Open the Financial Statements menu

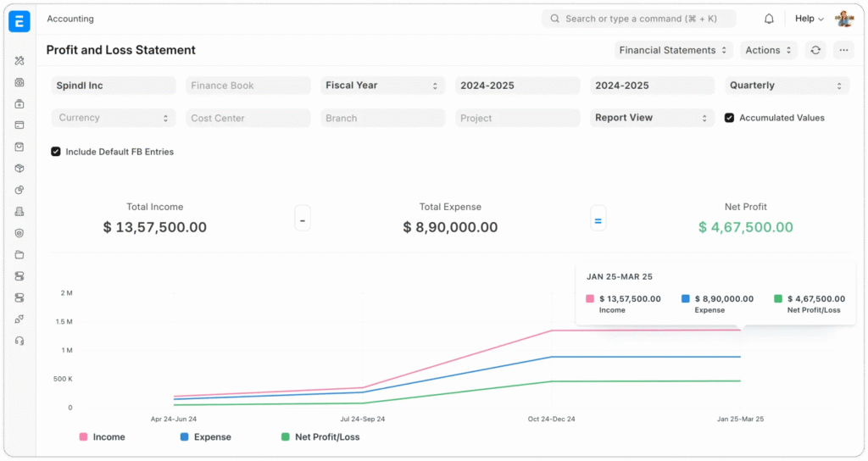pos(673,50)
